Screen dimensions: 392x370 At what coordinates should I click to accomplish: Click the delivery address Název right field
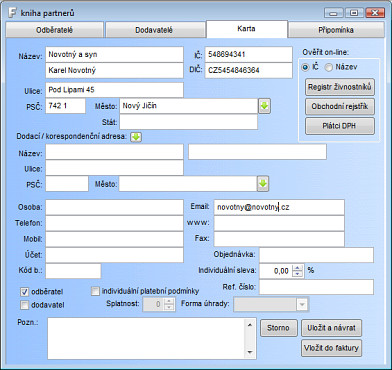(x=257, y=152)
